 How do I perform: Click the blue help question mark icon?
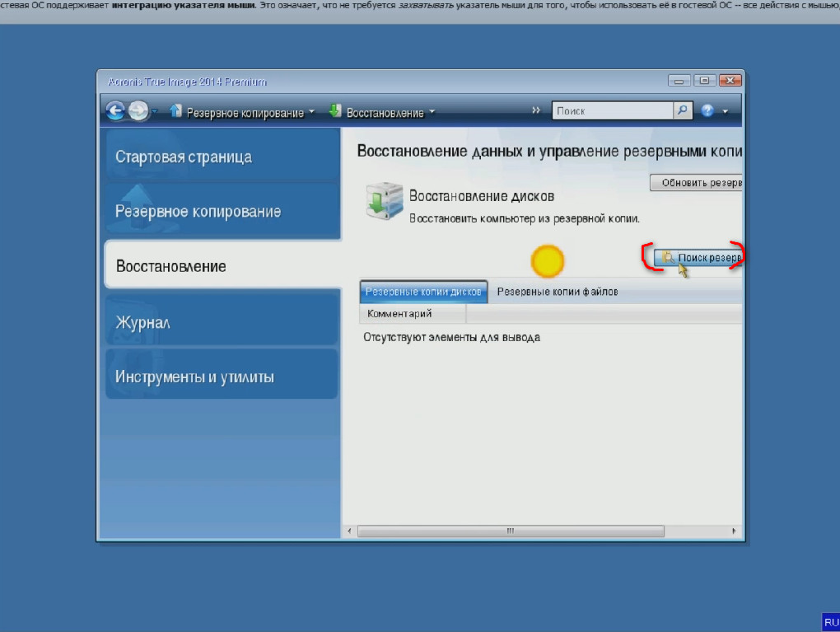(707, 111)
